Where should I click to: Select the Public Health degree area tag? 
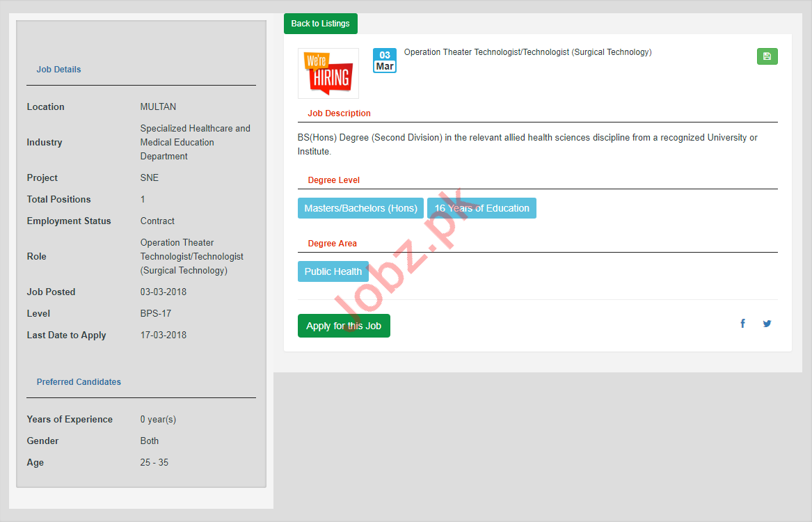coord(333,271)
